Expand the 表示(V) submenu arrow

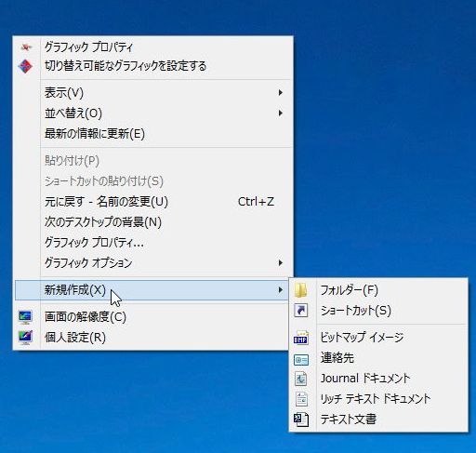(x=281, y=92)
